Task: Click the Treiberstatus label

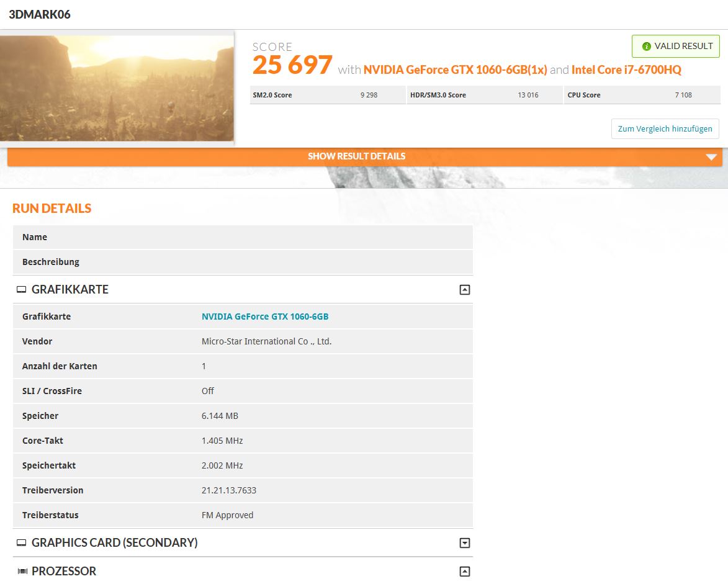Action: (x=50, y=515)
